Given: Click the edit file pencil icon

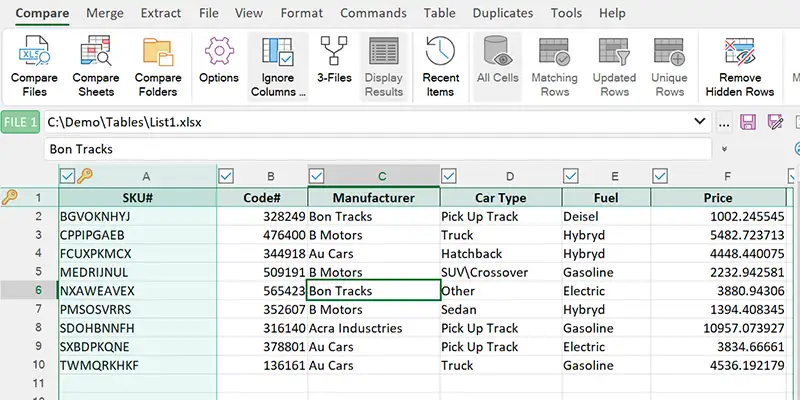Looking at the screenshot, I should [x=775, y=122].
